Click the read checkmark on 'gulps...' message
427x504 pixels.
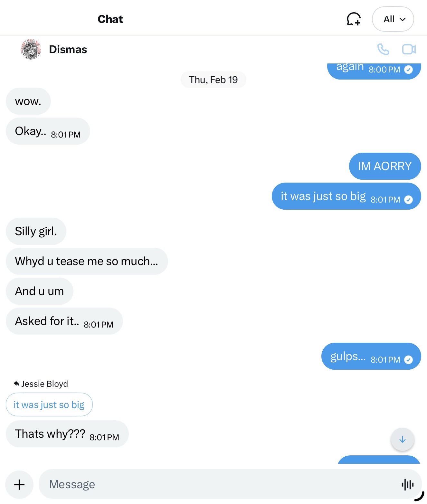(x=408, y=360)
